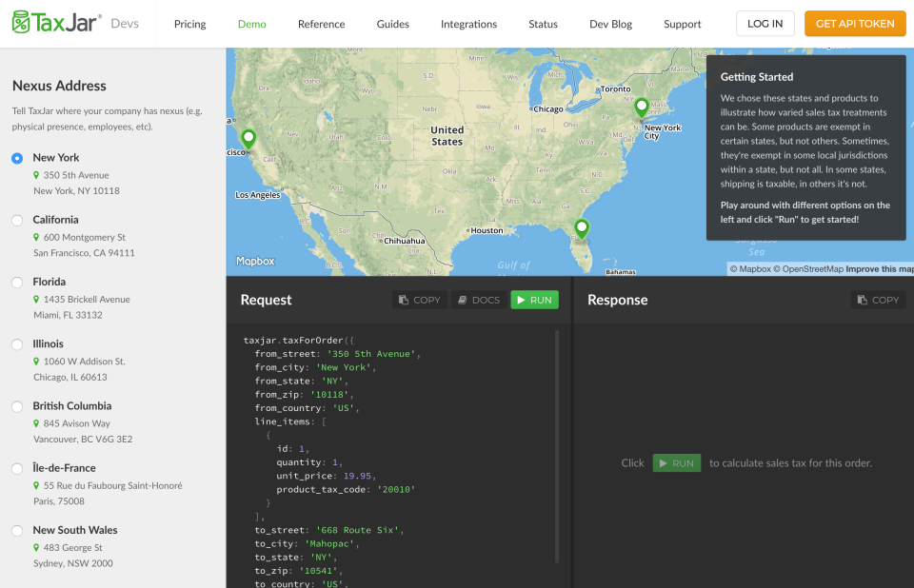Copy the request code
Screen dimensions: 914x588
point(420,300)
